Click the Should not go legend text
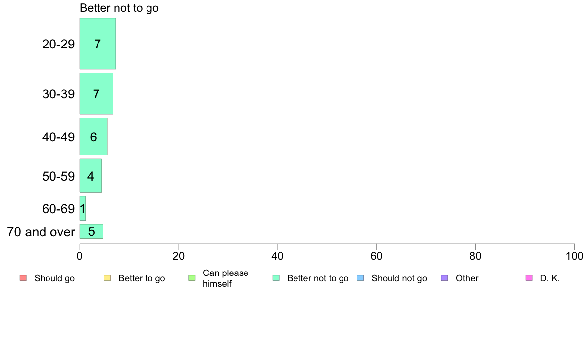 click(399, 278)
